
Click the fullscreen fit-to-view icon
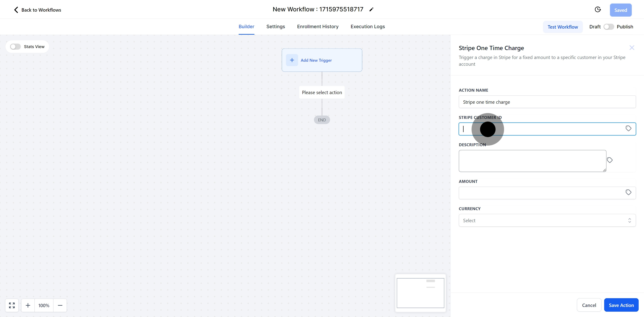(x=12, y=305)
